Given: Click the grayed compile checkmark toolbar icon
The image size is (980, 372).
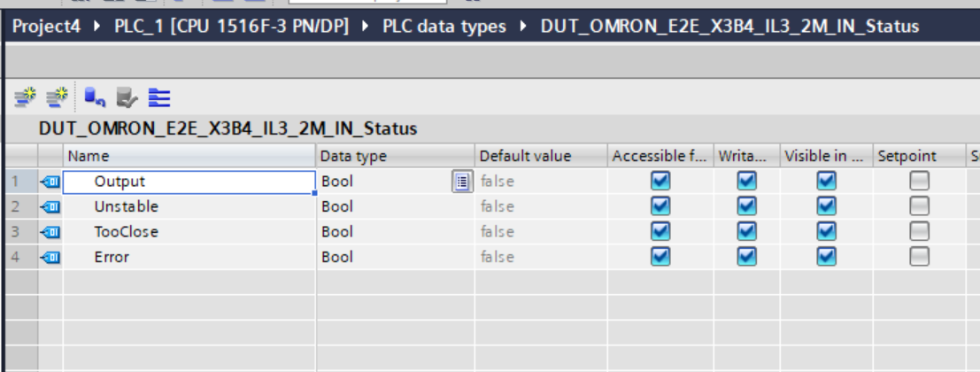Looking at the screenshot, I should (x=127, y=97).
